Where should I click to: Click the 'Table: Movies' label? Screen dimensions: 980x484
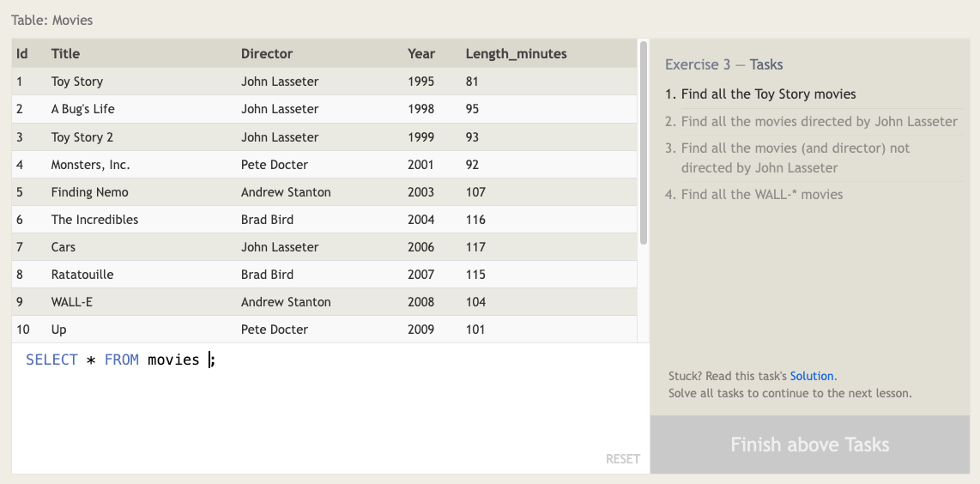pos(51,20)
